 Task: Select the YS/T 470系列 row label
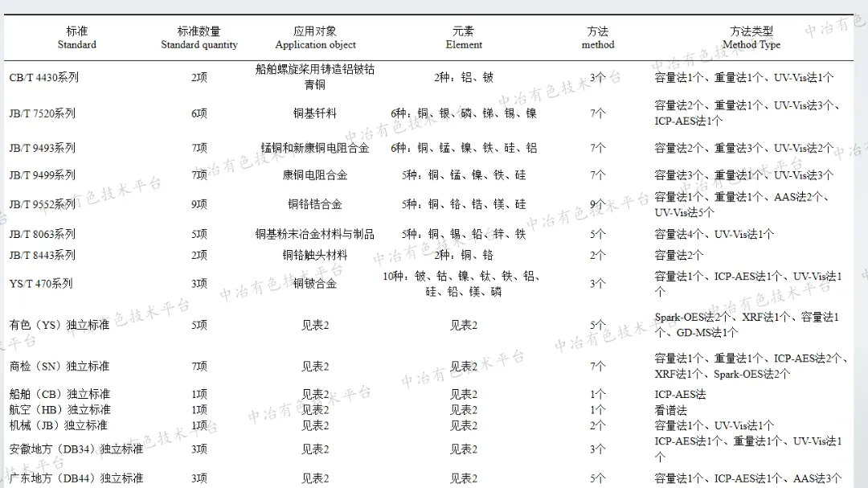tap(40, 284)
